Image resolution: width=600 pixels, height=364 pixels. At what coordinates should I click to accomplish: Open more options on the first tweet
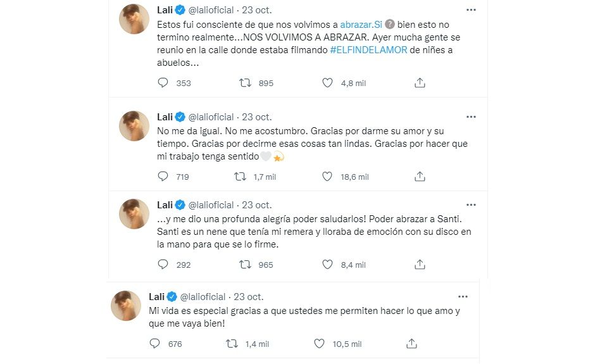click(471, 10)
